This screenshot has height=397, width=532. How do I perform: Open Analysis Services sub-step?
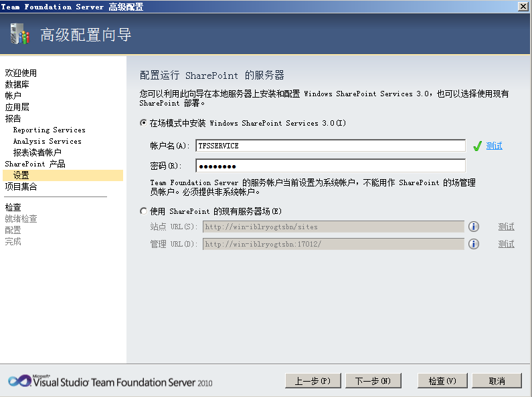[47, 141]
